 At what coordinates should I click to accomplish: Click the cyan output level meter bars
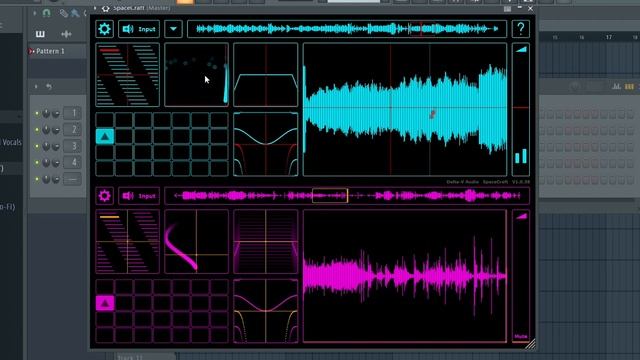point(521,156)
